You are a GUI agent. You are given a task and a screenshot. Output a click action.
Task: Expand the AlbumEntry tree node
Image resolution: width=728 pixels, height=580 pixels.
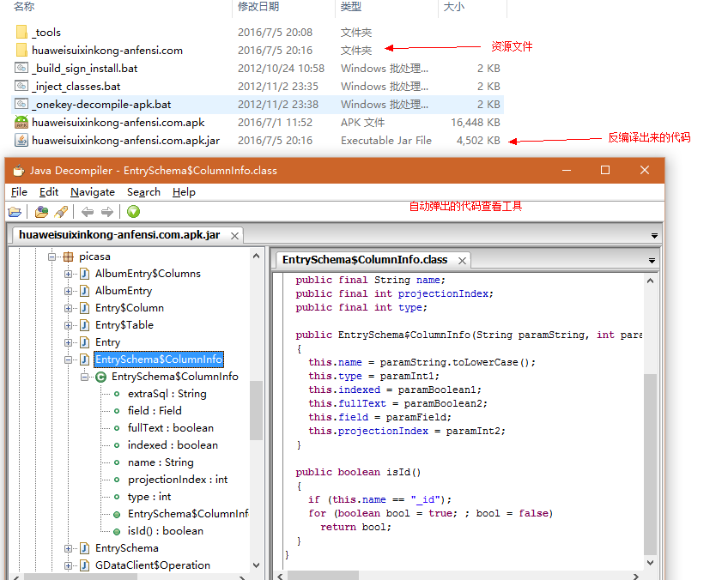coord(69,291)
